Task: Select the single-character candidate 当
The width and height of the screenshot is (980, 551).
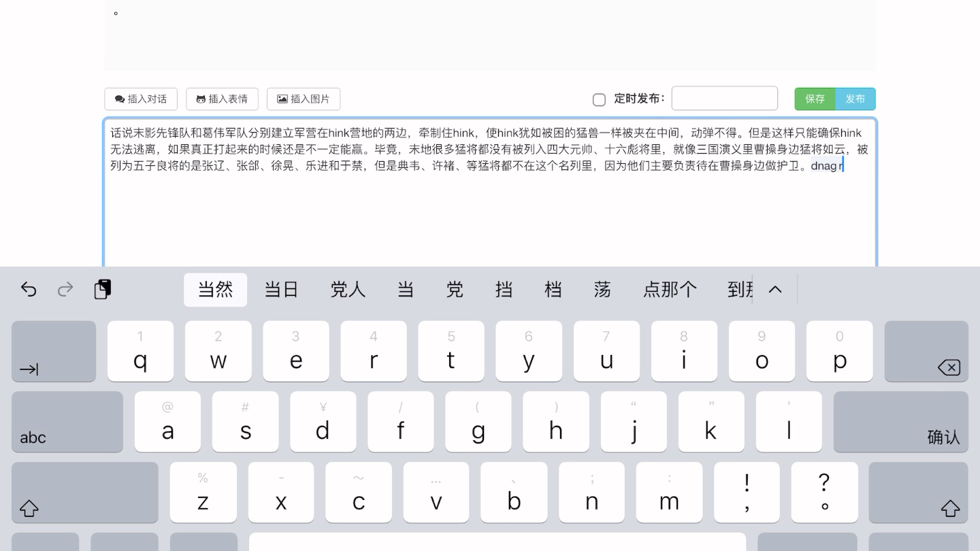Action: pos(406,290)
